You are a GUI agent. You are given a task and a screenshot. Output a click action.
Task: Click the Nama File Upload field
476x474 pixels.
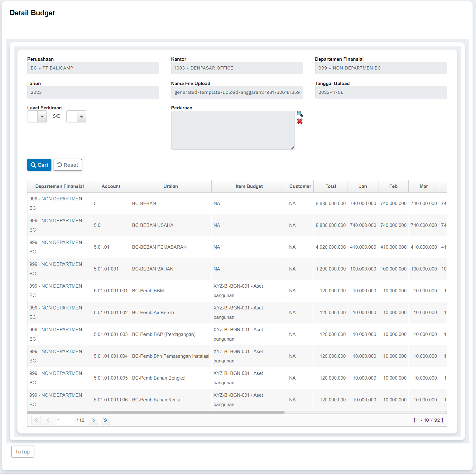[237, 92]
